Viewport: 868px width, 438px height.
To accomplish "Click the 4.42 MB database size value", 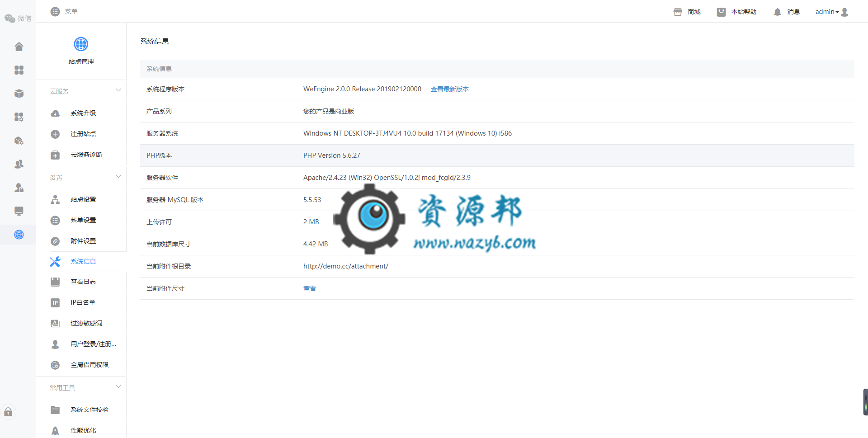I will click(x=316, y=244).
